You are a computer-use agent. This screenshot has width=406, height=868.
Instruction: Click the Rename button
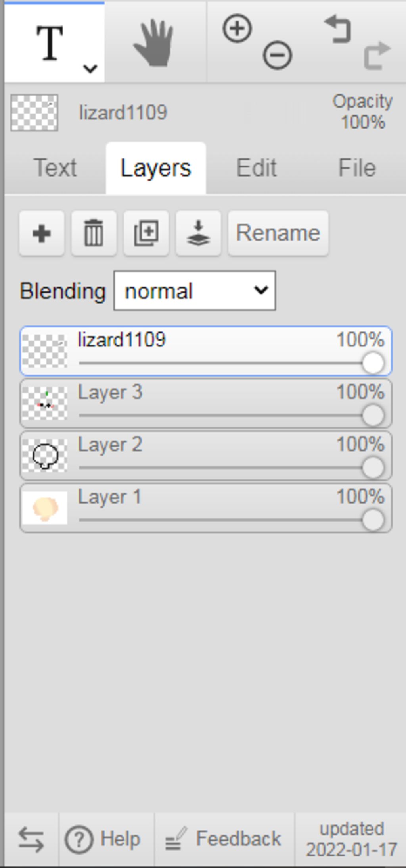(x=278, y=233)
